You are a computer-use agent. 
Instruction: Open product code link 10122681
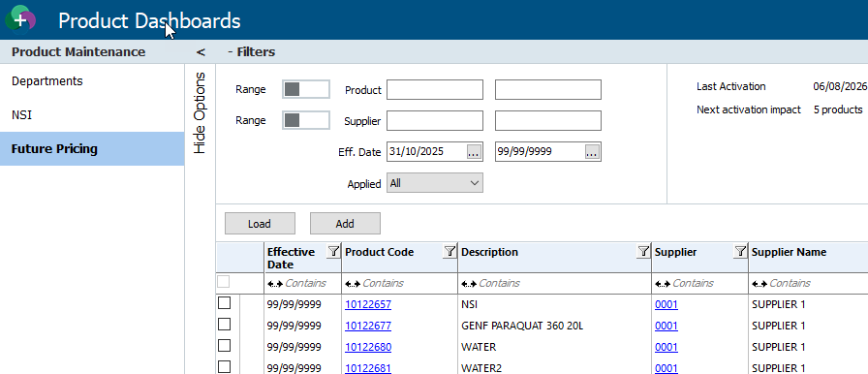368,368
